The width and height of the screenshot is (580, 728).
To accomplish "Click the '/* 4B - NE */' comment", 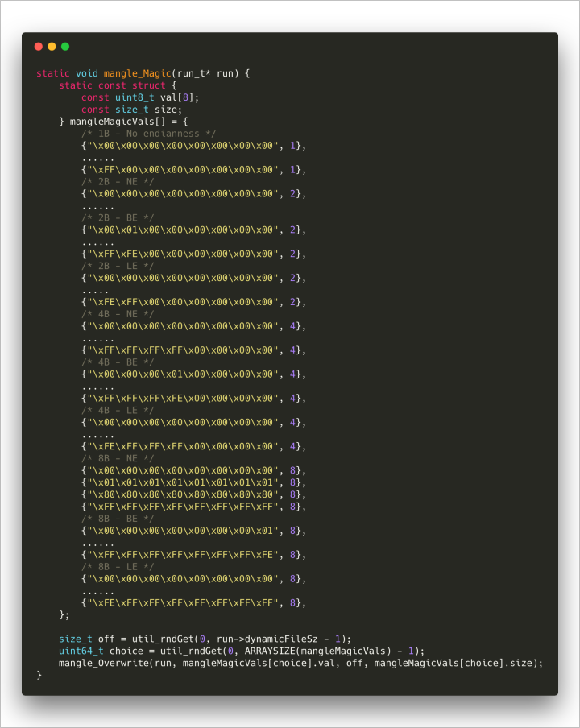I will click(118, 314).
